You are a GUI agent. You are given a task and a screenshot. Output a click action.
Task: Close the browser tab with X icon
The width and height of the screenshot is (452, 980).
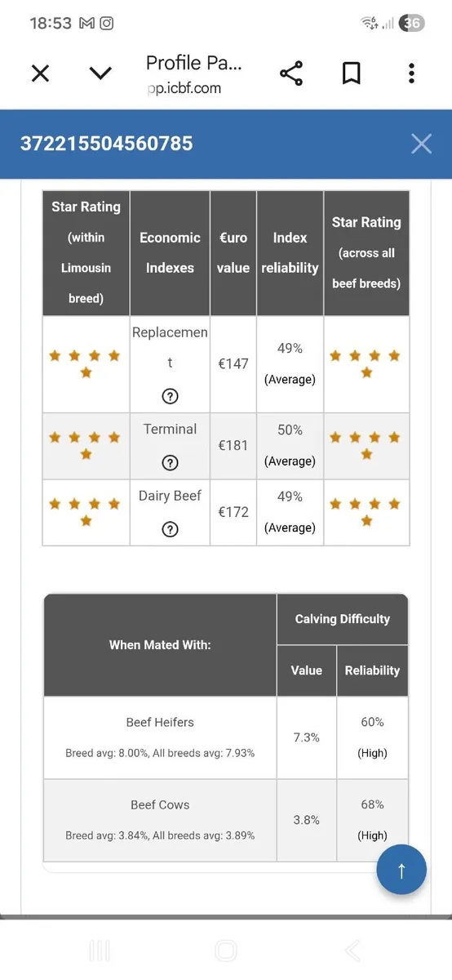[40, 73]
